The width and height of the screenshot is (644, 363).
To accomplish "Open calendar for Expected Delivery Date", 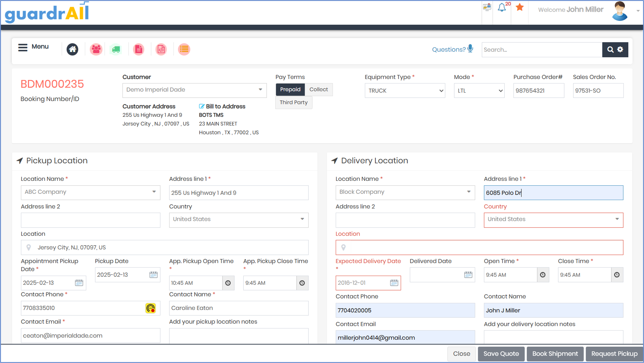I will coord(394,283).
